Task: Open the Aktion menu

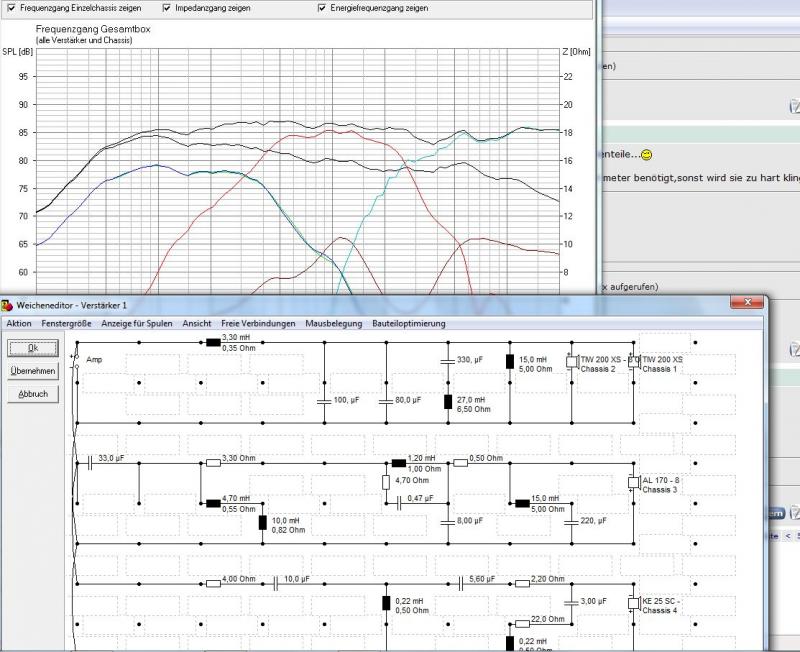Action: click(19, 323)
